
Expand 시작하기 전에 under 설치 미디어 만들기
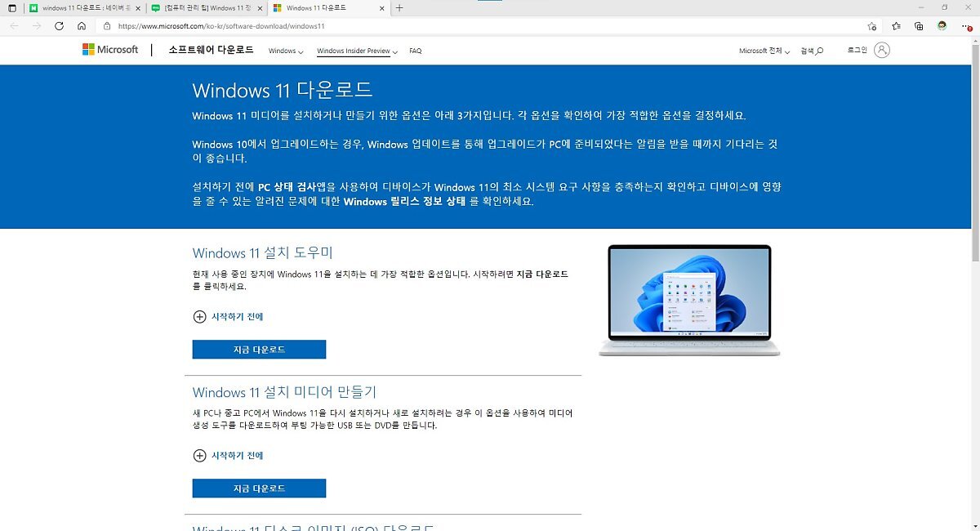point(228,456)
